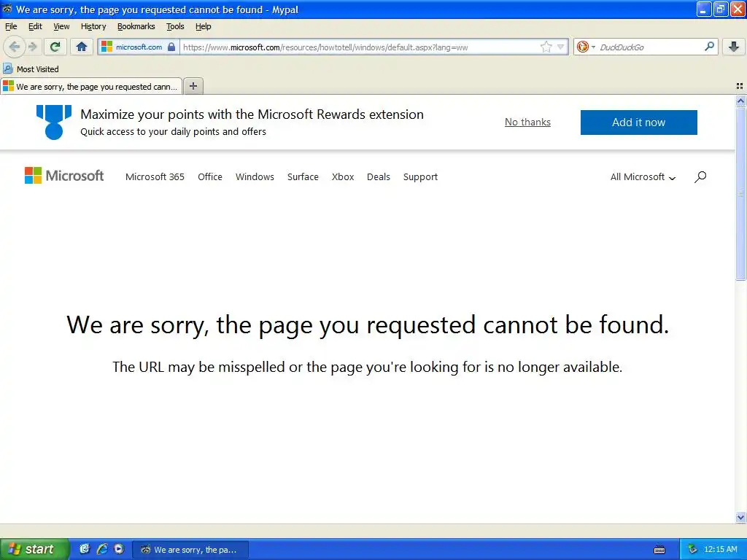
Task: Expand the All Microsoft menu
Action: tap(643, 177)
